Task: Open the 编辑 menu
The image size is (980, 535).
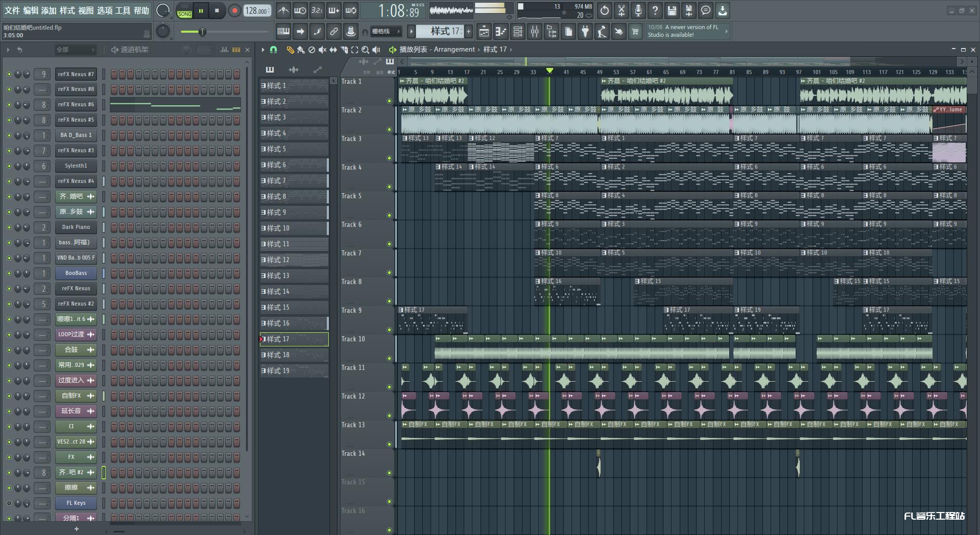Action: [30, 10]
